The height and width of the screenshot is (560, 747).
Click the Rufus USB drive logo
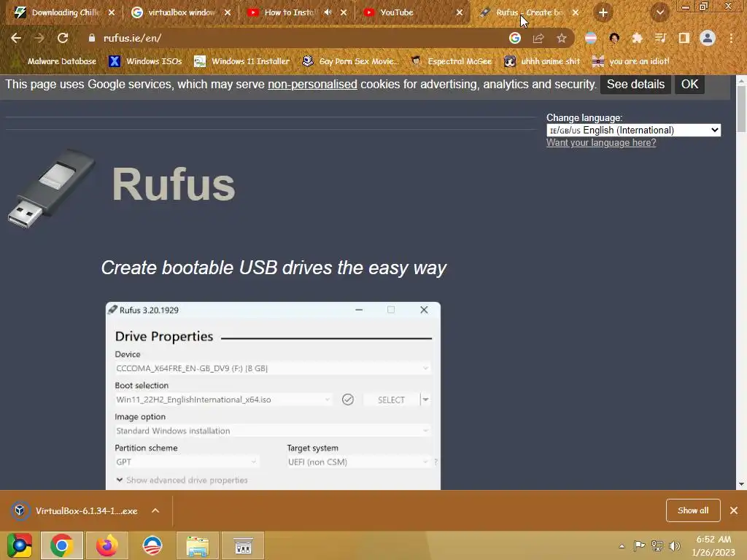click(52, 188)
